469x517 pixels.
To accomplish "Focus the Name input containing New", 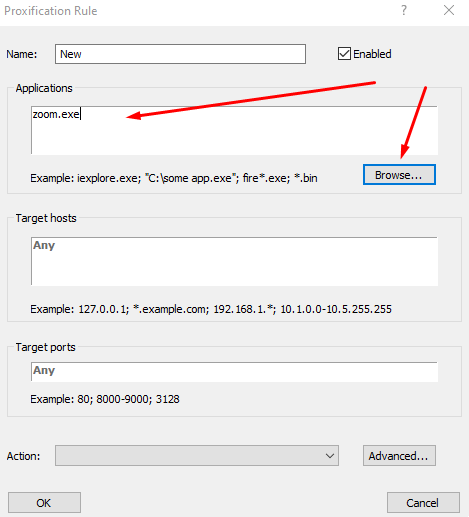I will coord(180,54).
